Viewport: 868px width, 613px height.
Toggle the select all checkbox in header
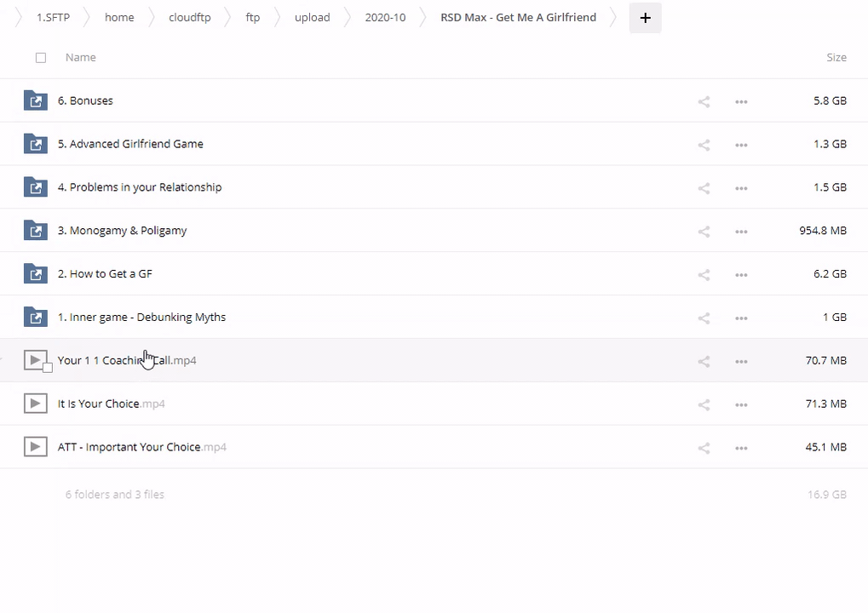tap(41, 58)
